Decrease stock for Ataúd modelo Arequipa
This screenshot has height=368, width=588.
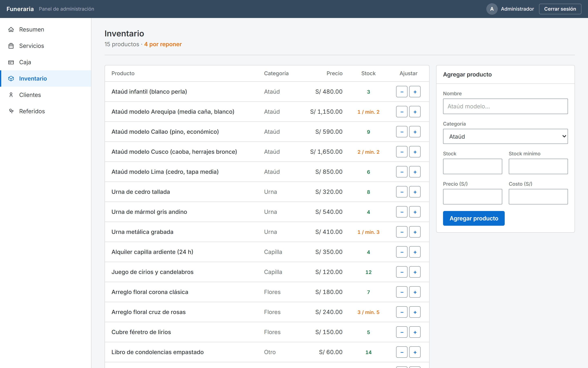(x=402, y=112)
